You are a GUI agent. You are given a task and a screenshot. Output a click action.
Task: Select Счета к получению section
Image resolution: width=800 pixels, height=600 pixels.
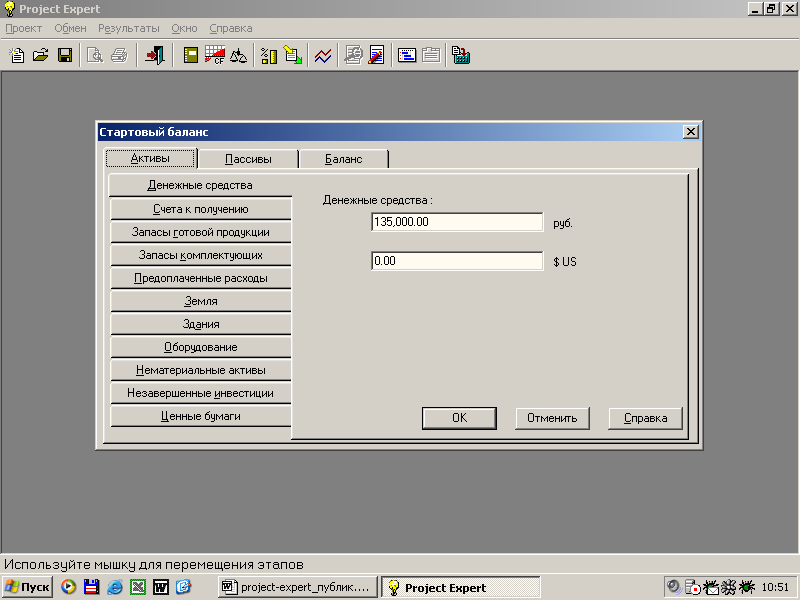(201, 209)
